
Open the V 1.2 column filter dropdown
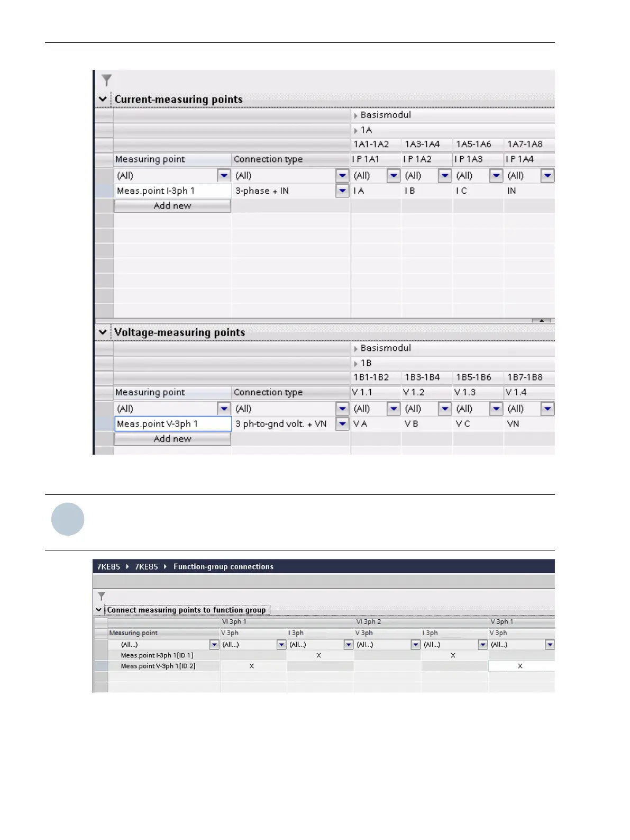pos(445,408)
